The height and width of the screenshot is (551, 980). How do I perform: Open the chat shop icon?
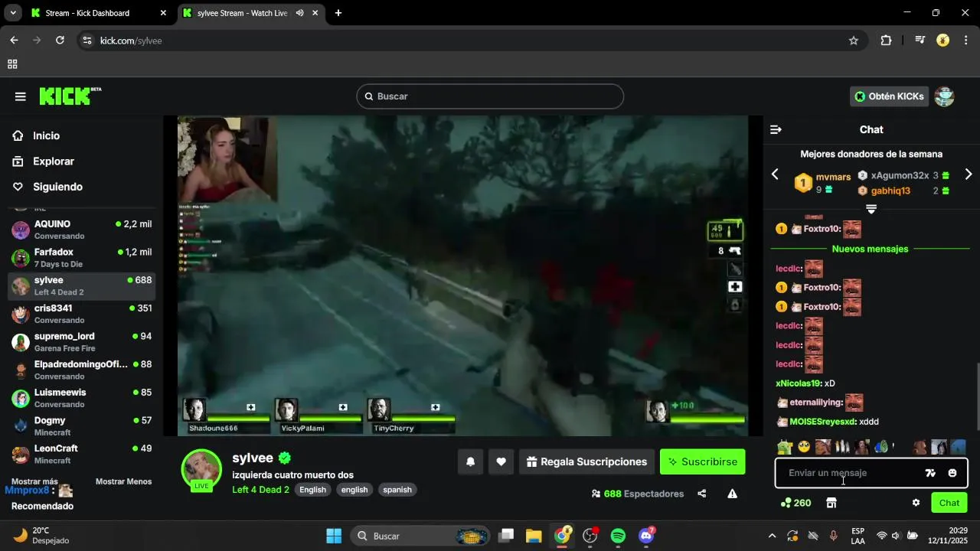coord(831,503)
